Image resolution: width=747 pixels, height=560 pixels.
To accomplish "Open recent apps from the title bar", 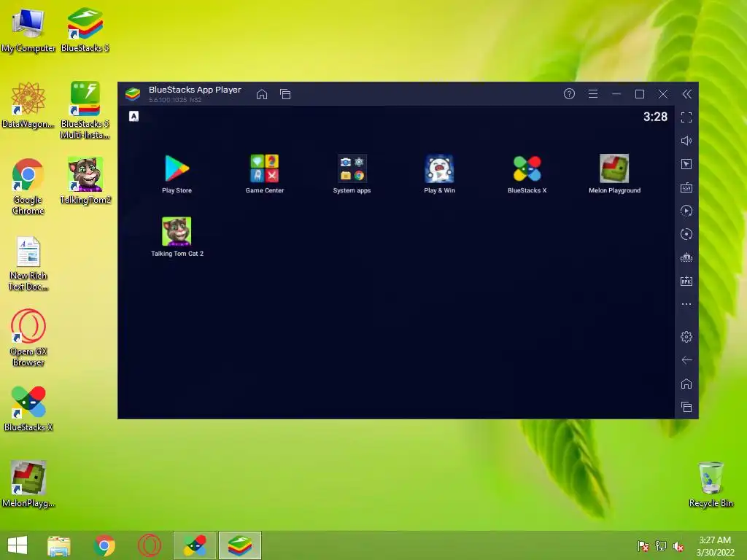I will (x=285, y=94).
